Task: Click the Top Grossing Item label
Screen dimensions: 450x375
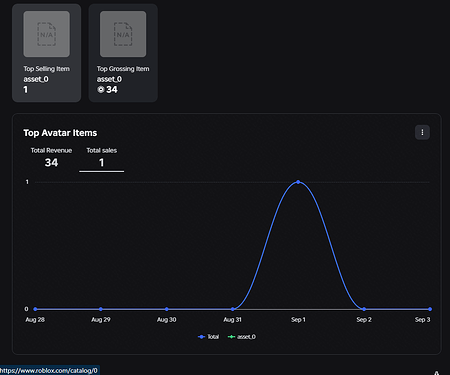Action: pos(123,69)
